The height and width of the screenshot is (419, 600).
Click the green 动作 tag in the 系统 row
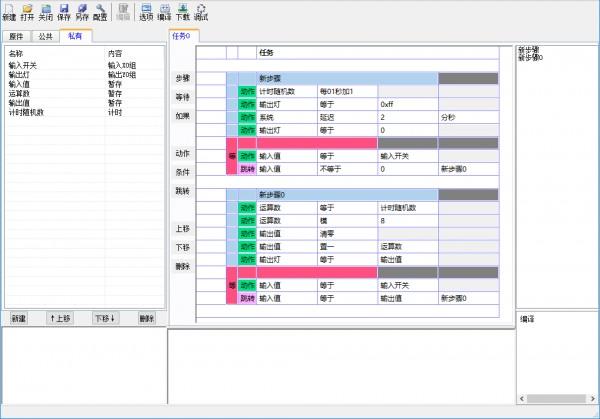point(247,117)
